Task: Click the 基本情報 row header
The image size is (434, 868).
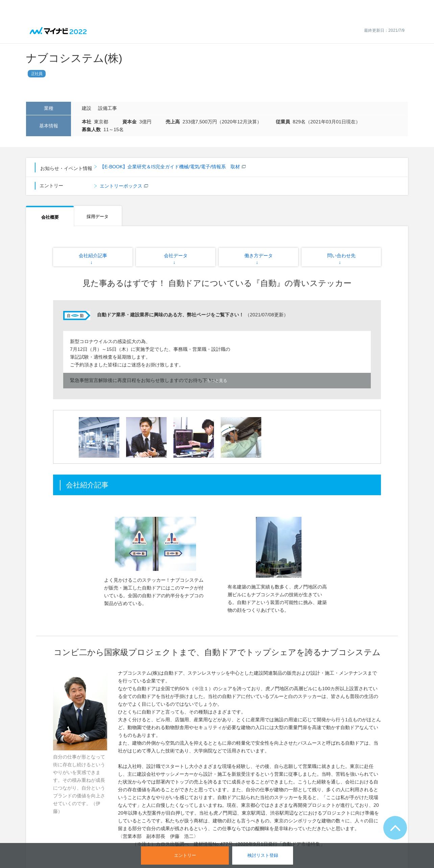Action: point(48,126)
